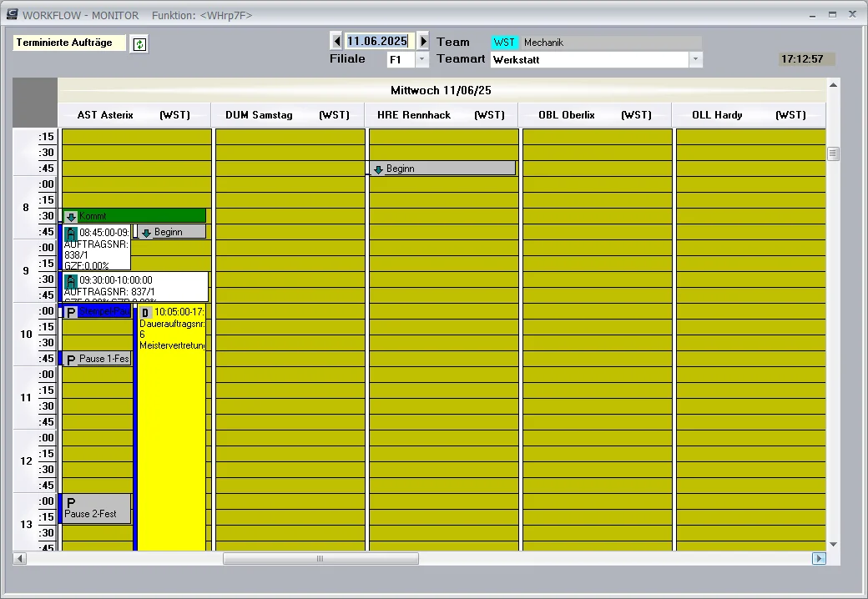Click the horizontal scrollbar left arrow
This screenshot has width=868, height=599.
20,559
